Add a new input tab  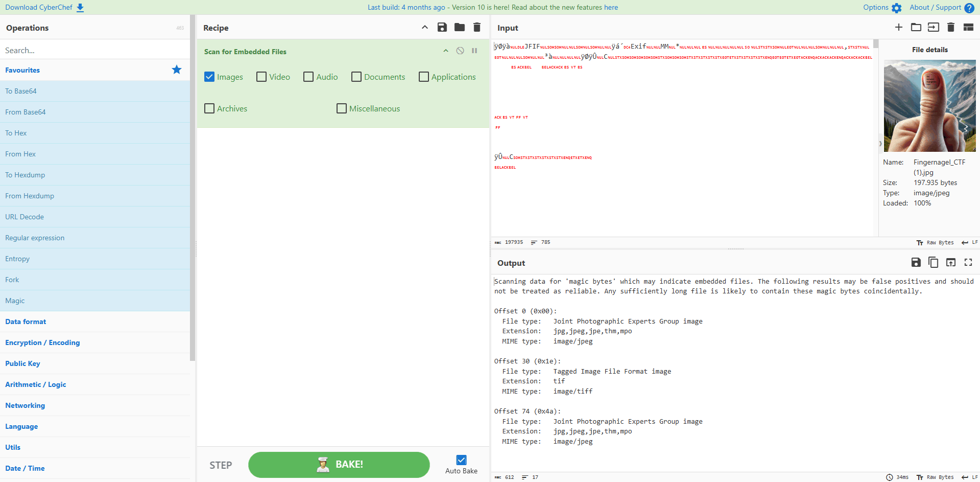coord(899,28)
